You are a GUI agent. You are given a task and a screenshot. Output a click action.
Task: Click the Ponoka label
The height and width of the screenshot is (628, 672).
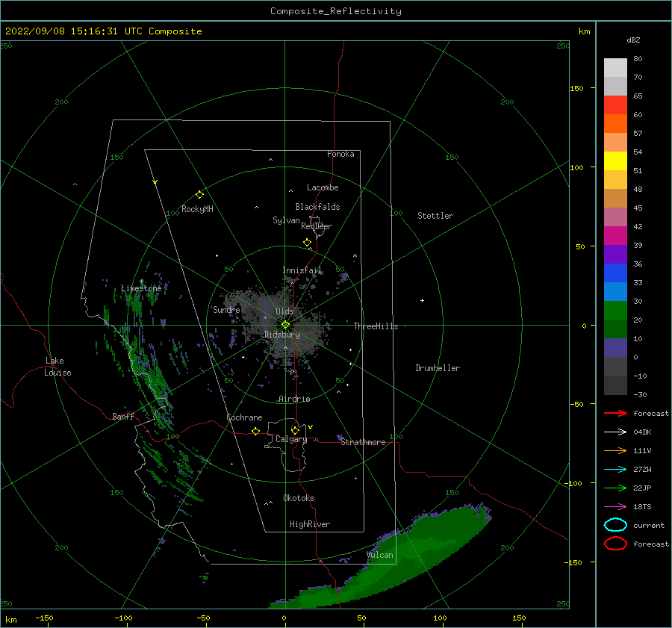click(340, 154)
